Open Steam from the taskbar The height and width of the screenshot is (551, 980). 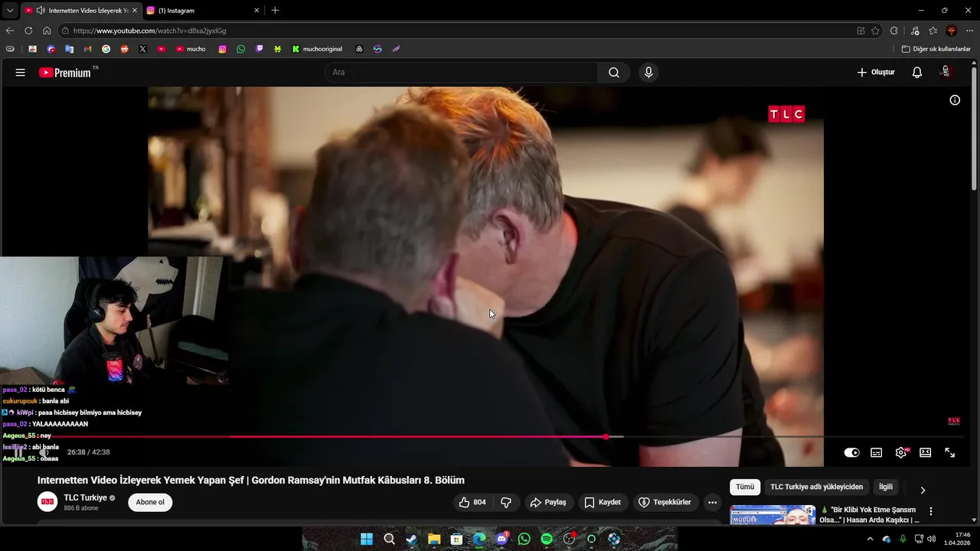click(x=411, y=539)
